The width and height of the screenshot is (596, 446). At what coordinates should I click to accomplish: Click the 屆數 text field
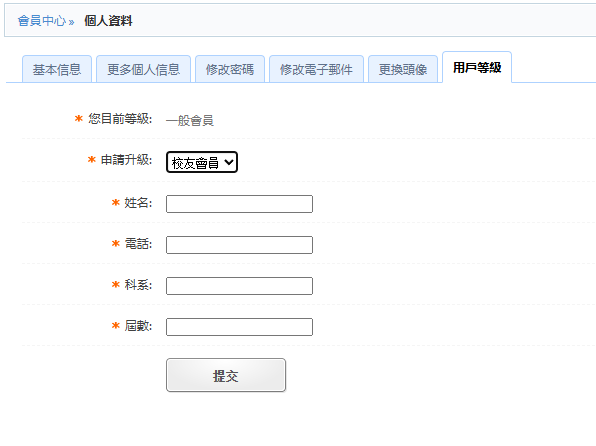tap(239, 327)
